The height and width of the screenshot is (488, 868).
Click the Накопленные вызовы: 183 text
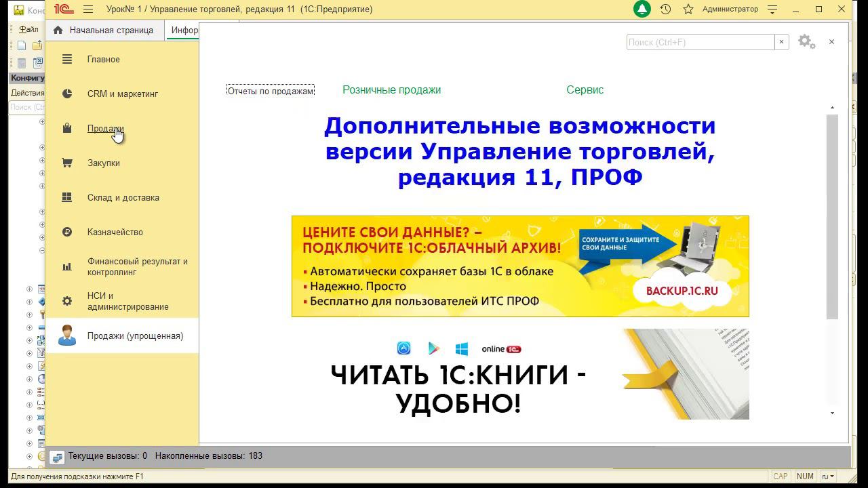pos(209,456)
